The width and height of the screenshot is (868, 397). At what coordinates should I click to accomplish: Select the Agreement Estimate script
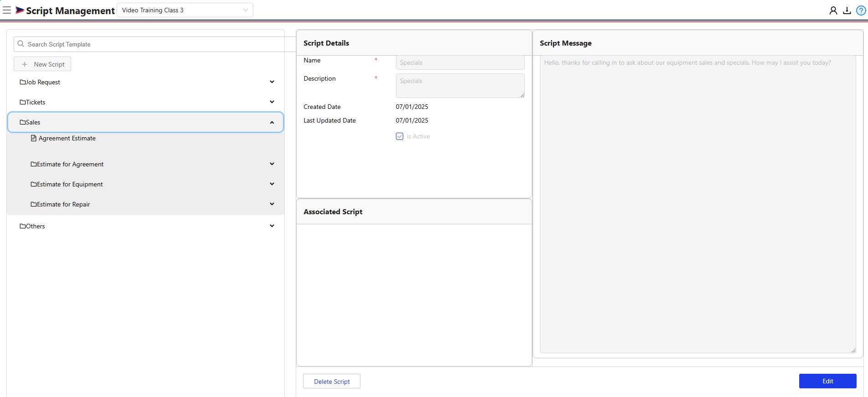coord(67,138)
